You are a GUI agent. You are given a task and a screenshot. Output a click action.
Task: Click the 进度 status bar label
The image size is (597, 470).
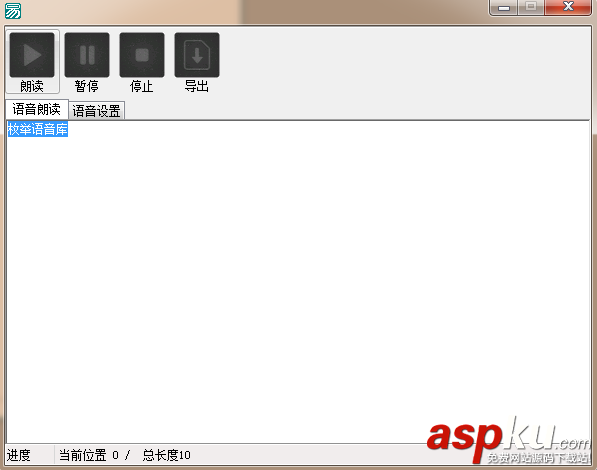coord(18,455)
